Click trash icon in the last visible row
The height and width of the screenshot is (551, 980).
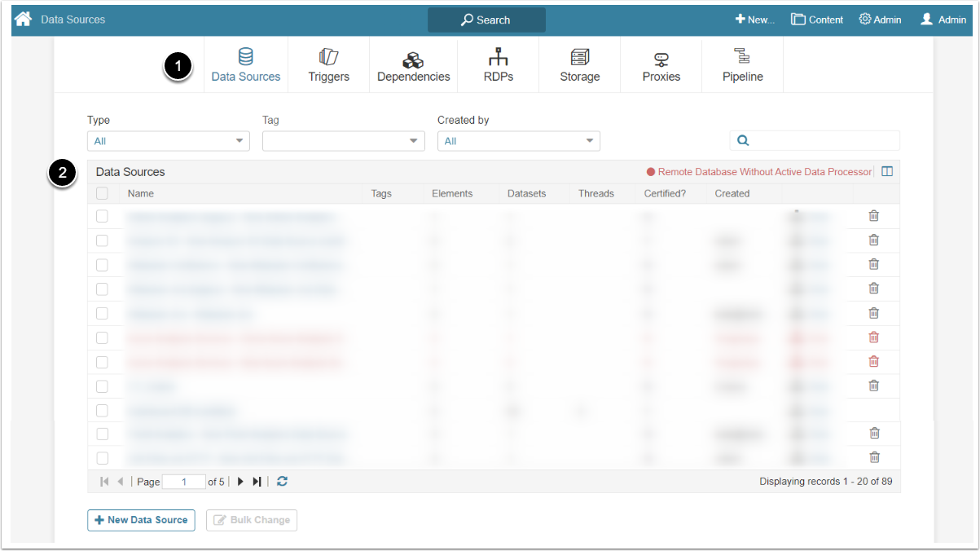coord(873,457)
